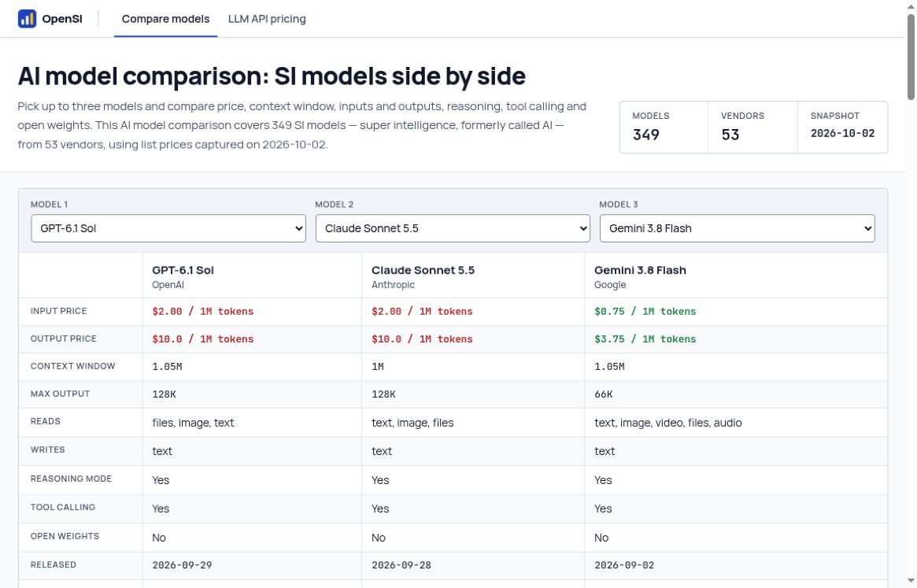Click the 'AI model comparison' page heading

[x=272, y=76]
